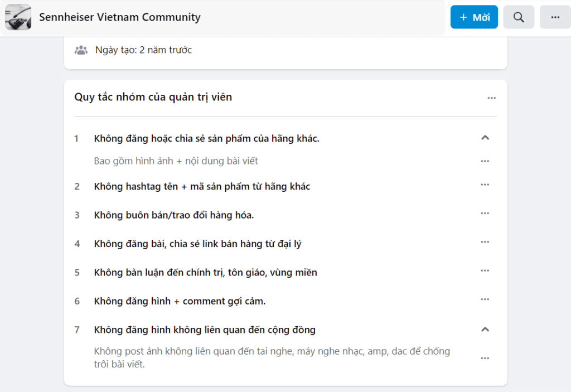
Task: Open group search magnifier icon
Action: tap(519, 17)
